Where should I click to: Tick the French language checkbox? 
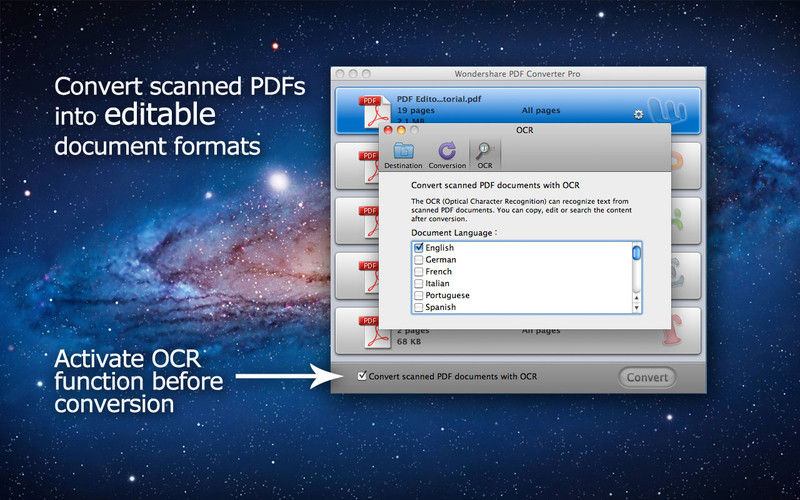point(419,271)
